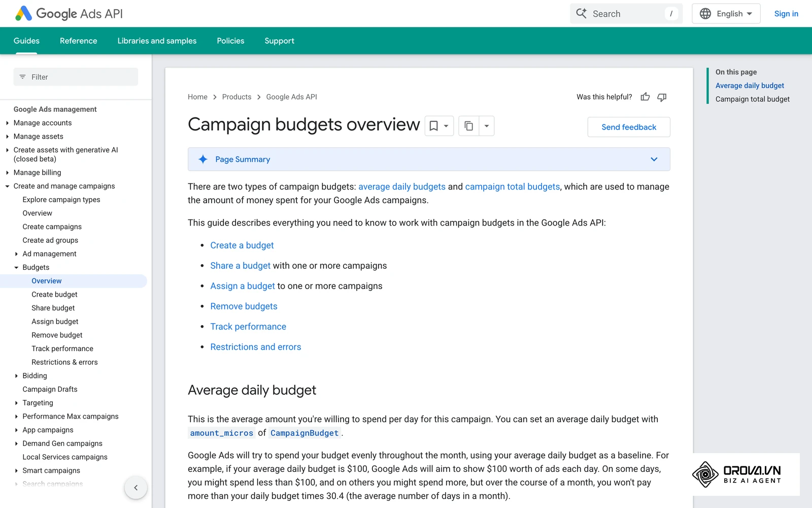Click the Home breadcrumb
The width and height of the screenshot is (812, 508).
[x=197, y=97]
